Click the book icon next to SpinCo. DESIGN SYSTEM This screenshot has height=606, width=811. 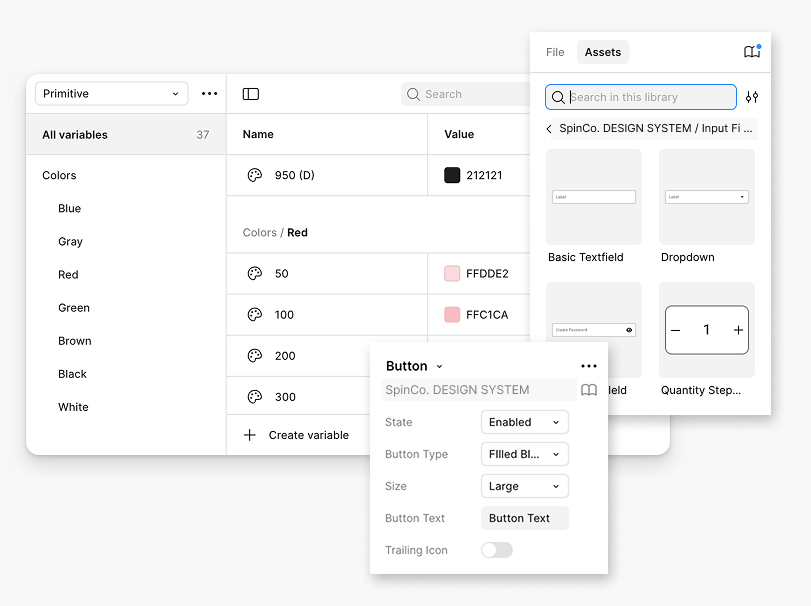point(589,390)
